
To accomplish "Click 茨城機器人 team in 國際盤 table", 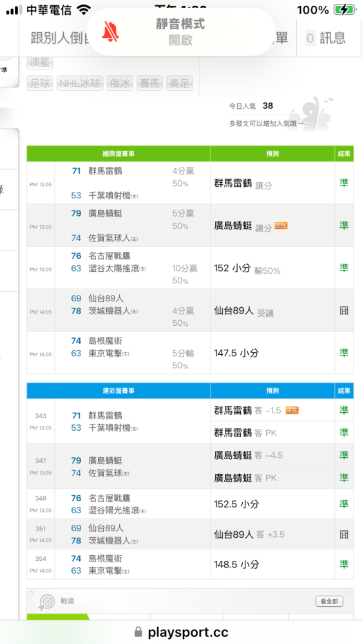I will [110, 311].
